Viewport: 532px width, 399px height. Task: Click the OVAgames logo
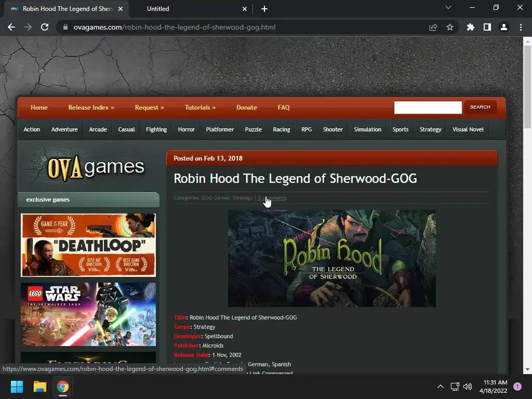pos(96,167)
